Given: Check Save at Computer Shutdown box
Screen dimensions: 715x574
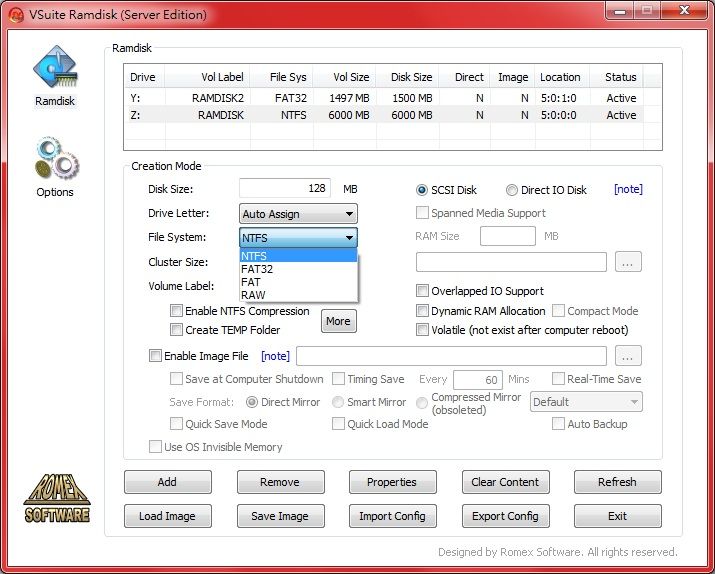Looking at the screenshot, I should coord(176,379).
